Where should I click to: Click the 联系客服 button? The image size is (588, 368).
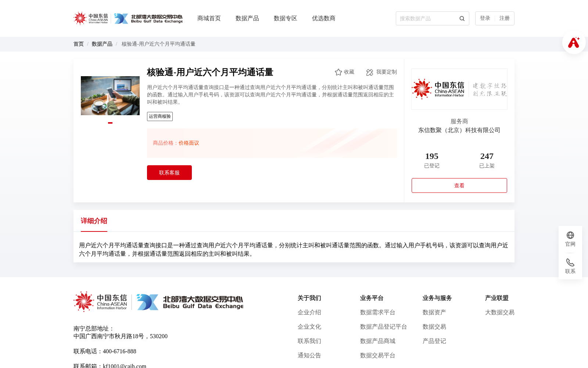(x=169, y=173)
